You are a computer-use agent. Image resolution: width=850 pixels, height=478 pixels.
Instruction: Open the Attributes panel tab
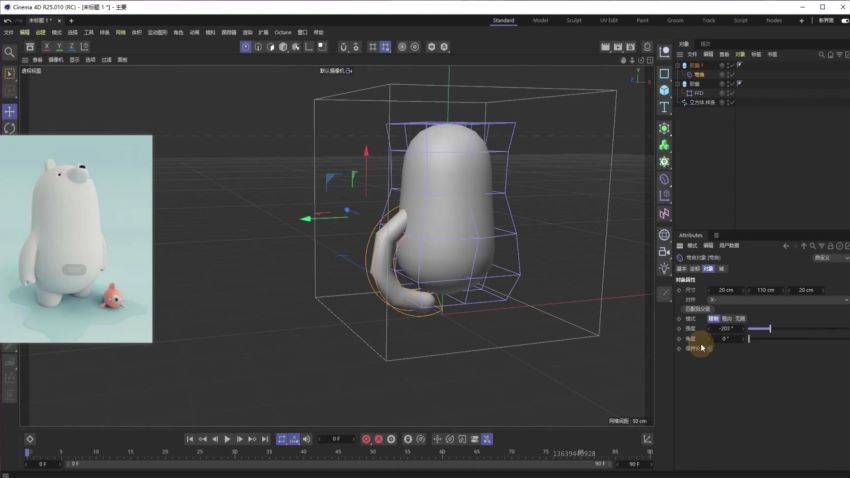coord(691,235)
